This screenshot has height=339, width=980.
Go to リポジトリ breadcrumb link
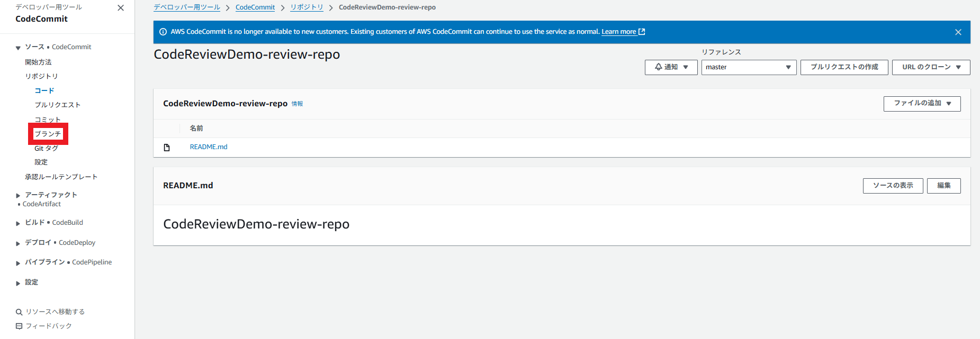[x=307, y=7]
